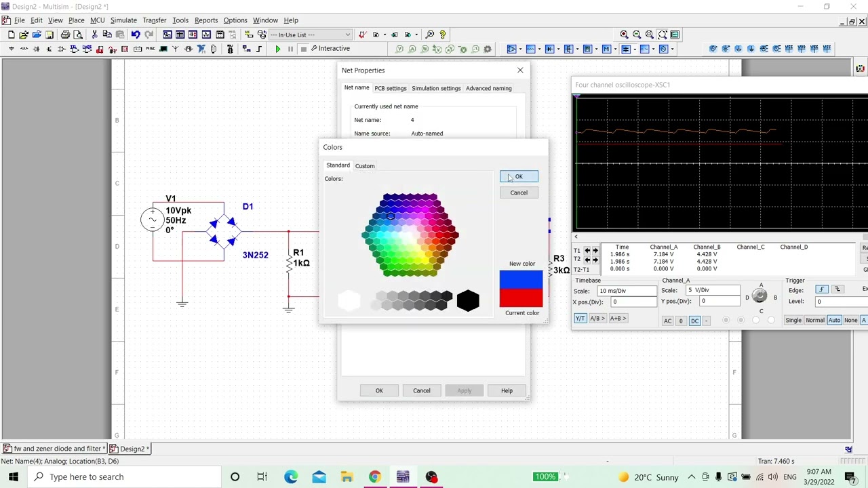Click the simulation settings gear icon
868x488 pixels.
pos(488,49)
